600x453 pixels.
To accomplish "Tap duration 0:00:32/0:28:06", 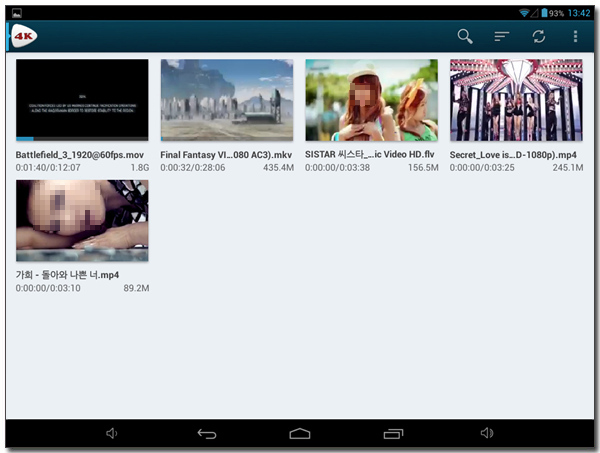I will pyautogui.click(x=193, y=168).
